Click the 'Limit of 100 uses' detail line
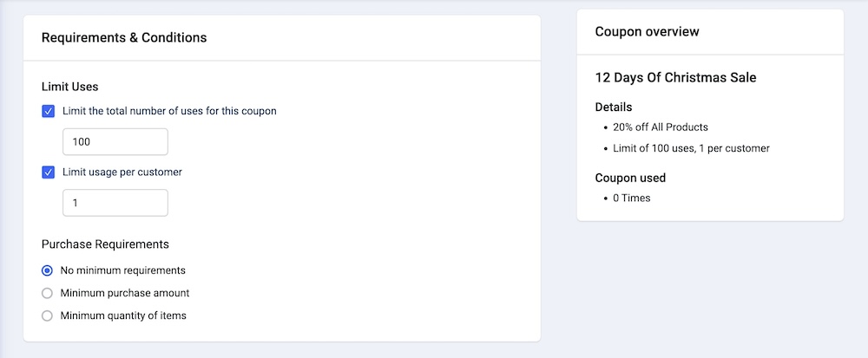868x358 pixels. [691, 148]
